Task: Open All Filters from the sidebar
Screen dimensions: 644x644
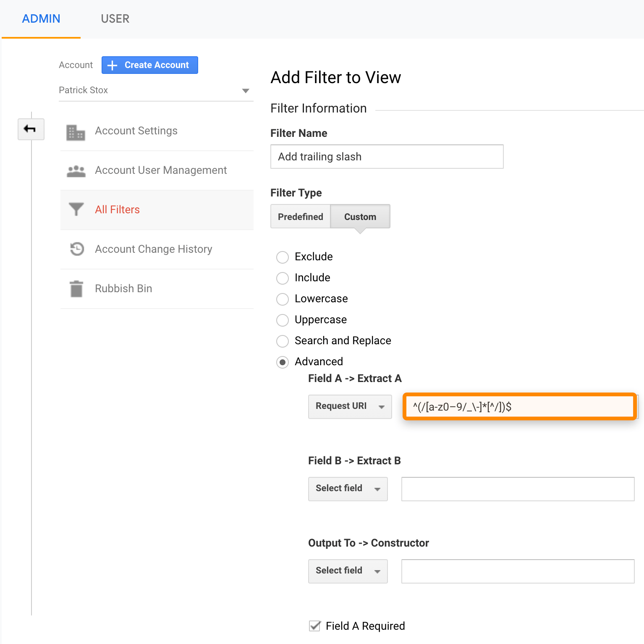Action: point(117,209)
